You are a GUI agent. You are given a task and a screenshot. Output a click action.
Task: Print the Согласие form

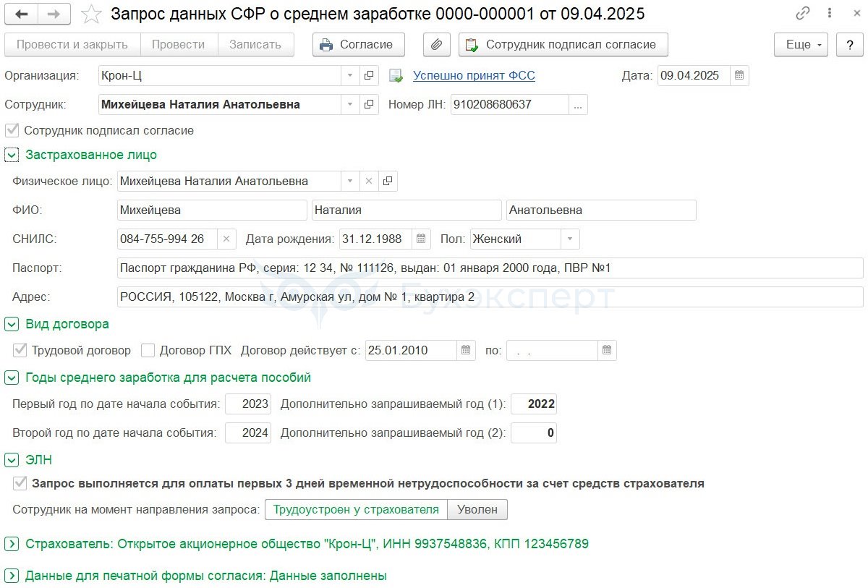pyautogui.click(x=358, y=45)
